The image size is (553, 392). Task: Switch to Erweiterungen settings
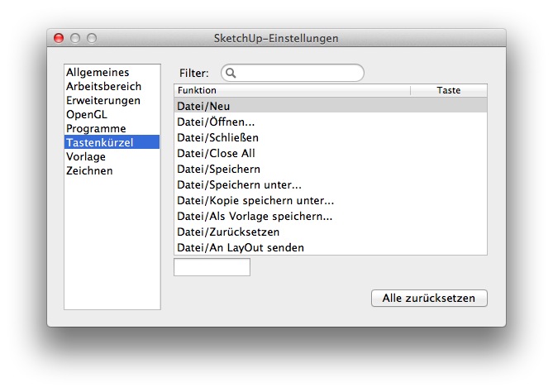click(x=103, y=101)
